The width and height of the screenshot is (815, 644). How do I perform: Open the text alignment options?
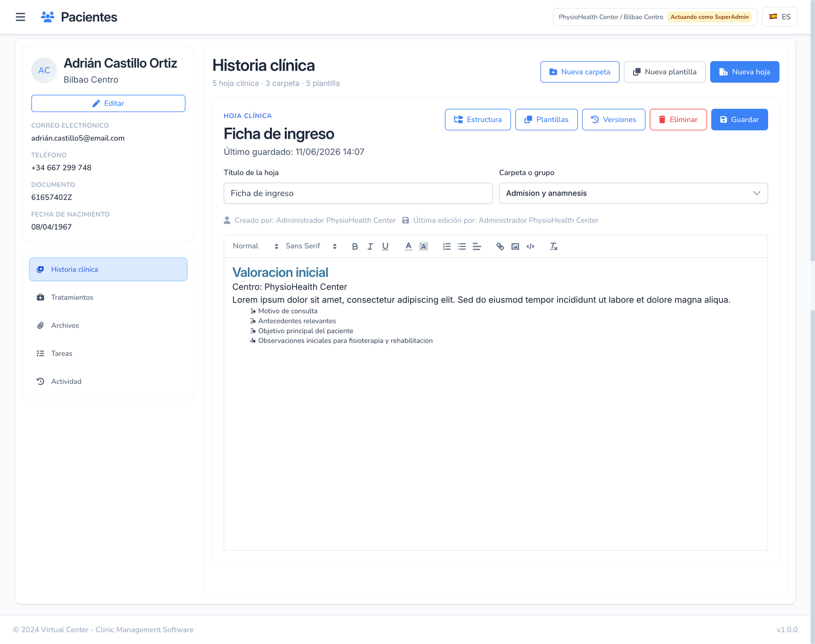pyautogui.click(x=477, y=246)
